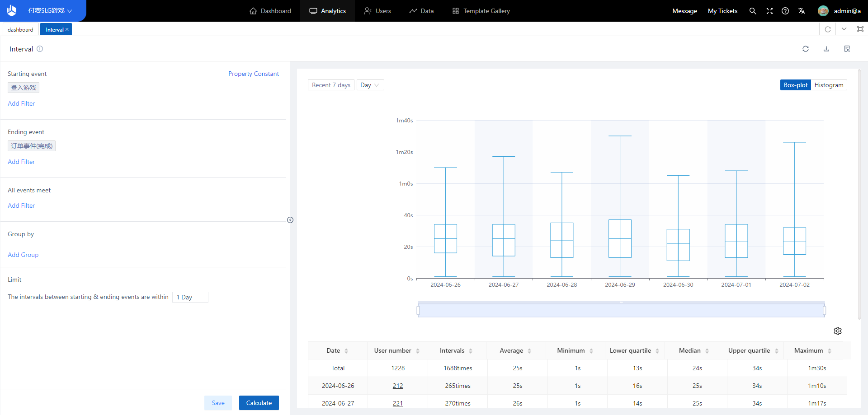This screenshot has height=415, width=868.
Task: Click the left handle of chart range slider
Action: 418,310
